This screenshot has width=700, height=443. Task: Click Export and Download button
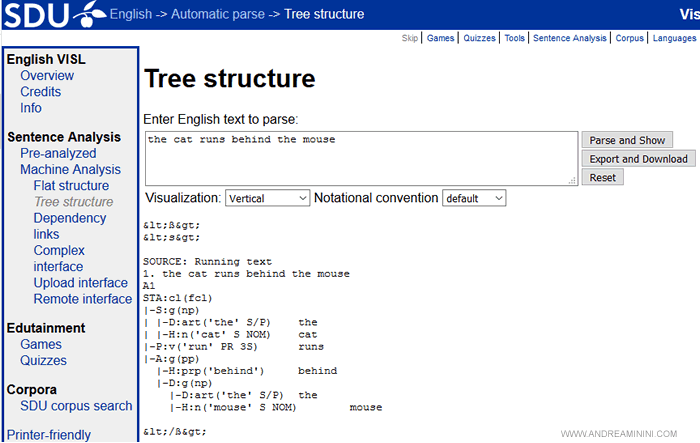pos(638,158)
